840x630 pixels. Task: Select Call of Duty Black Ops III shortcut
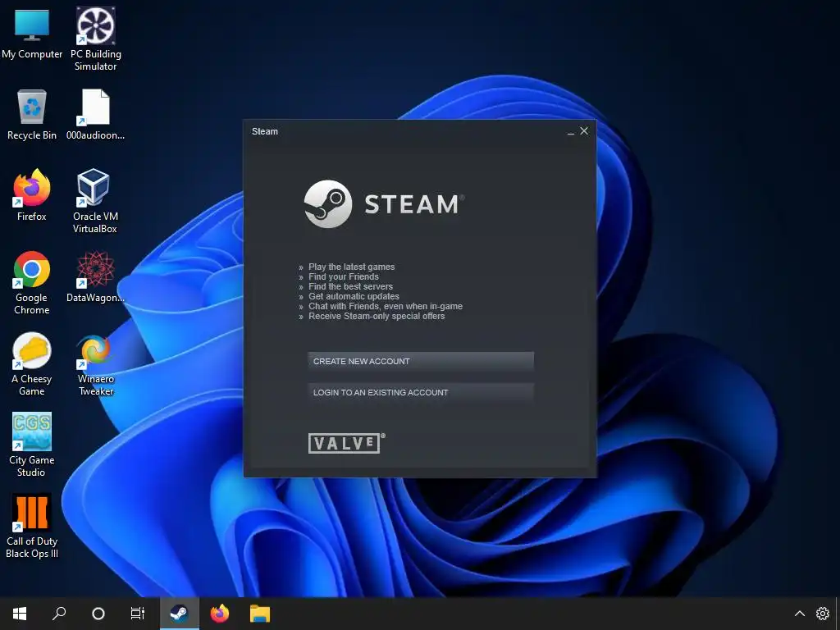(32, 526)
